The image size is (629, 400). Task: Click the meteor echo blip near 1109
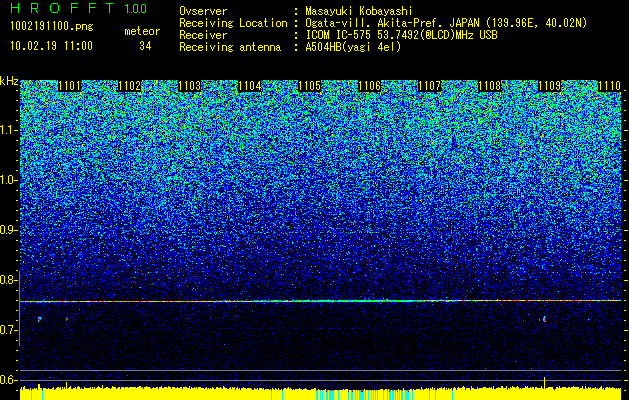(544, 319)
